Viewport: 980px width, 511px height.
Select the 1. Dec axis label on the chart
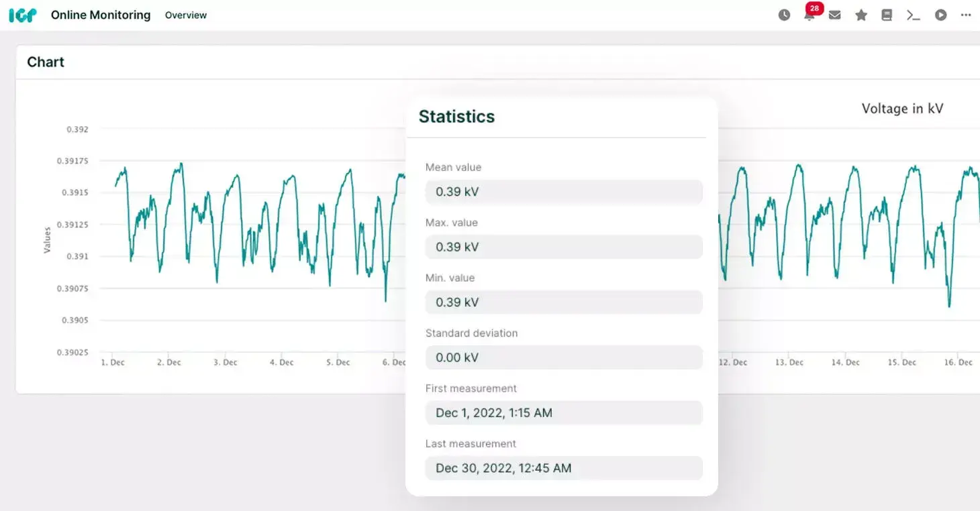coord(112,361)
